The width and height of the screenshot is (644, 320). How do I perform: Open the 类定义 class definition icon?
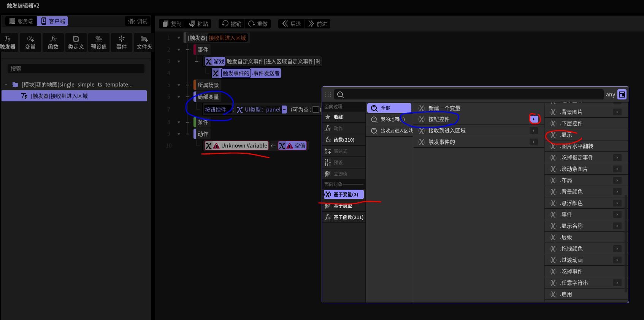coord(76,42)
